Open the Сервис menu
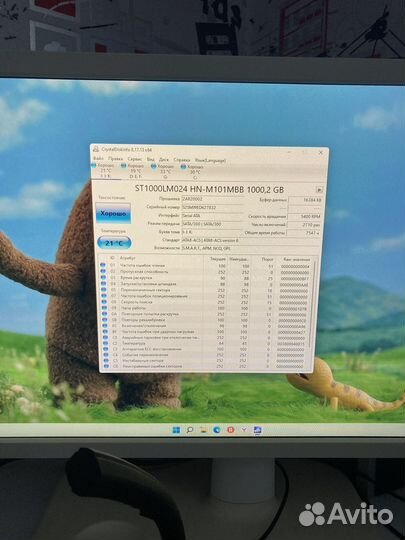405x540 pixels. coord(135,159)
